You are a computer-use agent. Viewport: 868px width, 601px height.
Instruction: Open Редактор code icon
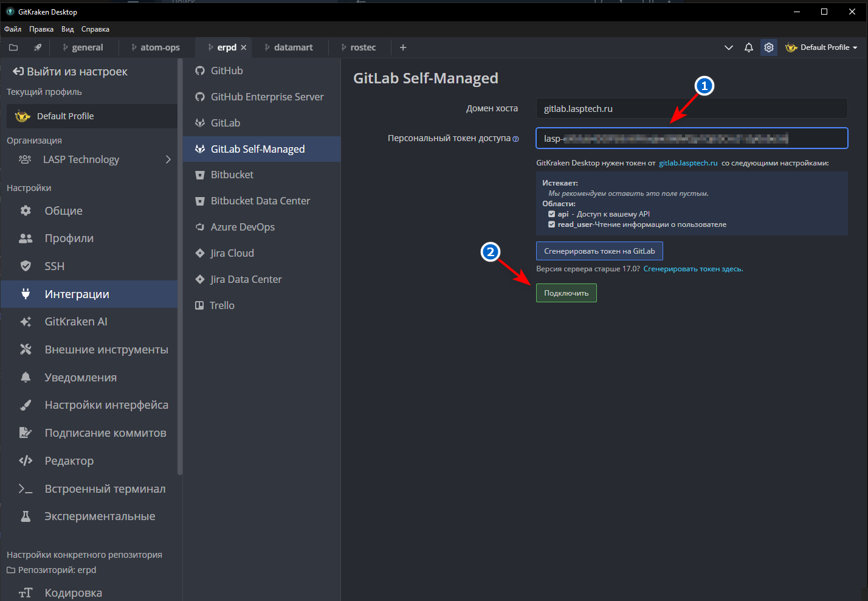[26, 460]
